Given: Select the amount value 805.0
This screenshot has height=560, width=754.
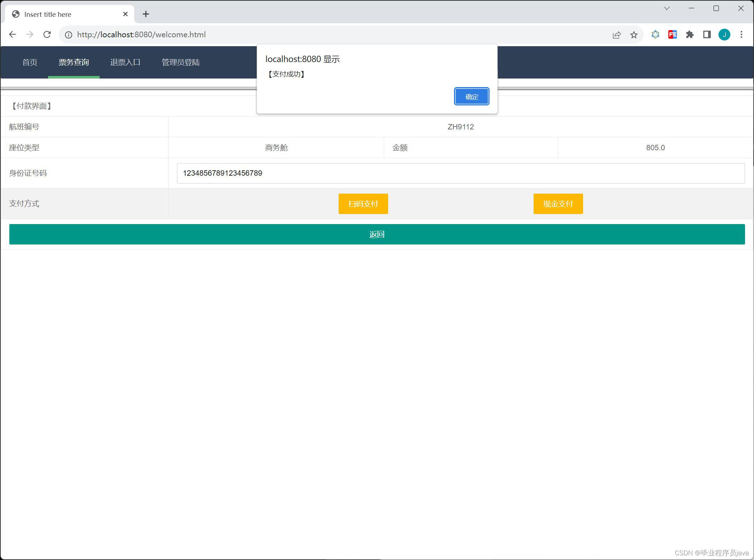Looking at the screenshot, I should tap(655, 148).
